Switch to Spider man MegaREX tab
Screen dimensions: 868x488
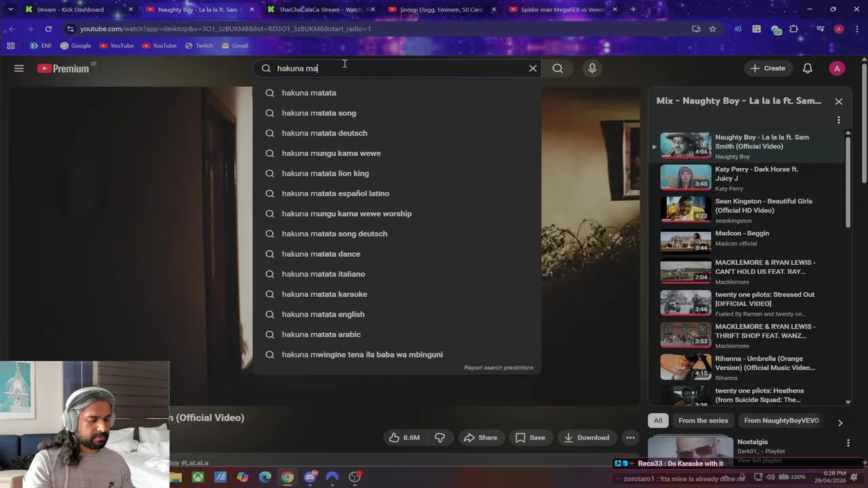click(561, 9)
